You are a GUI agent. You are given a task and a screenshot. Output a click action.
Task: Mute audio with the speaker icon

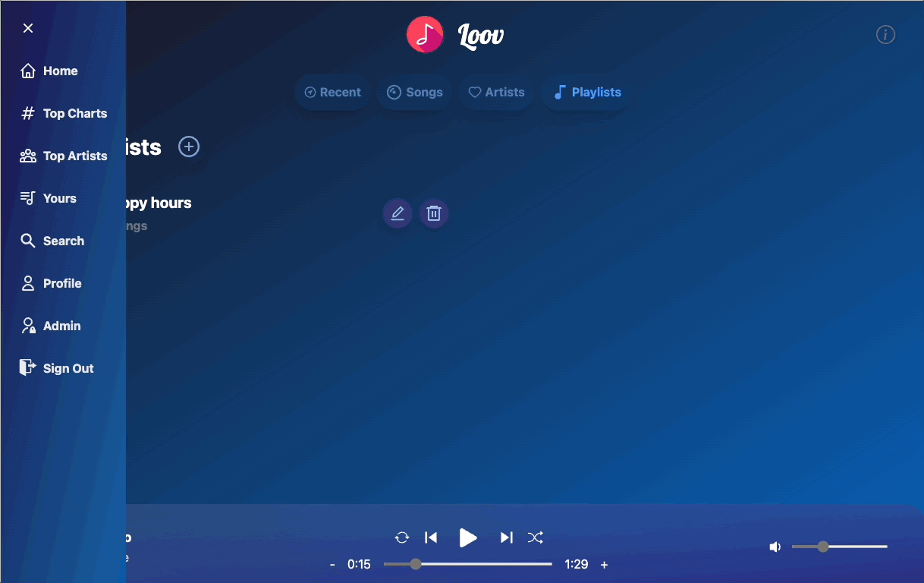775,547
